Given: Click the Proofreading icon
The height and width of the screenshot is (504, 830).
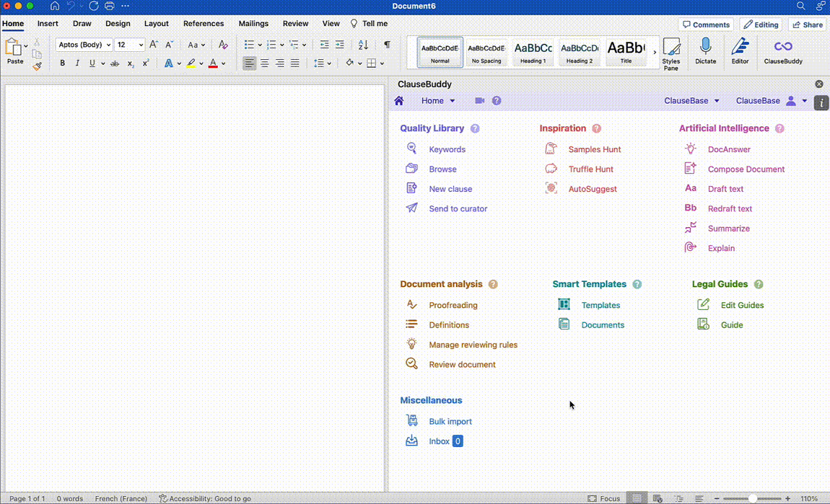Looking at the screenshot, I should click(411, 304).
